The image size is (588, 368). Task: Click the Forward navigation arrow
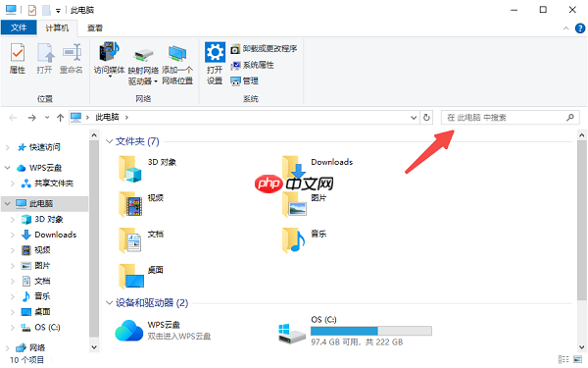tap(32, 118)
